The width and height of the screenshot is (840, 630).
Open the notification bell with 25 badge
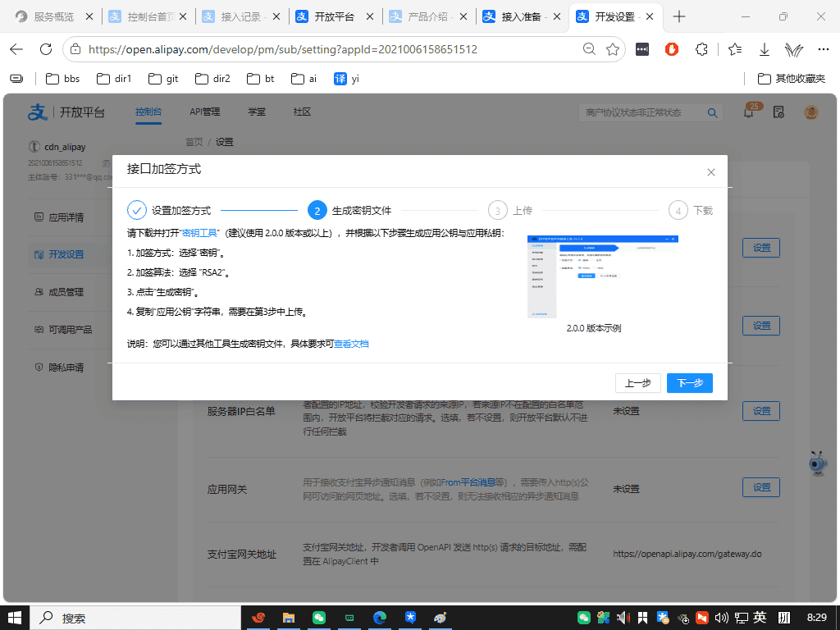[x=750, y=112]
